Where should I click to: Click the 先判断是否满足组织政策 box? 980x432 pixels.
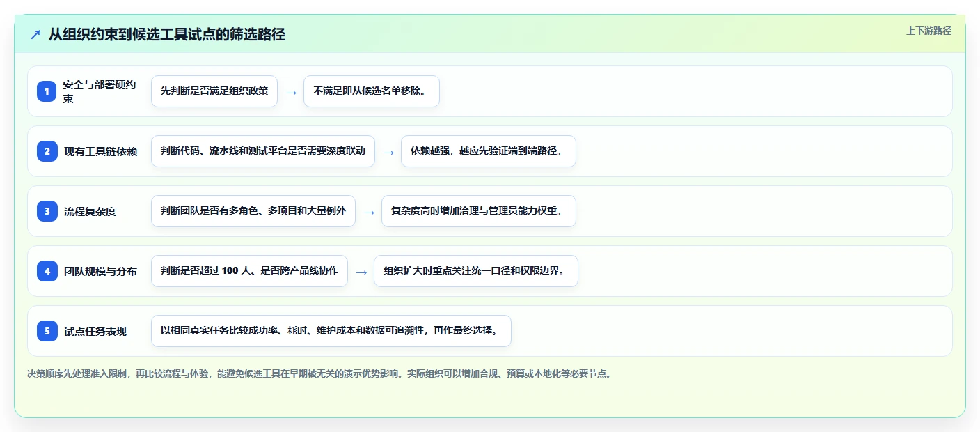(x=214, y=91)
